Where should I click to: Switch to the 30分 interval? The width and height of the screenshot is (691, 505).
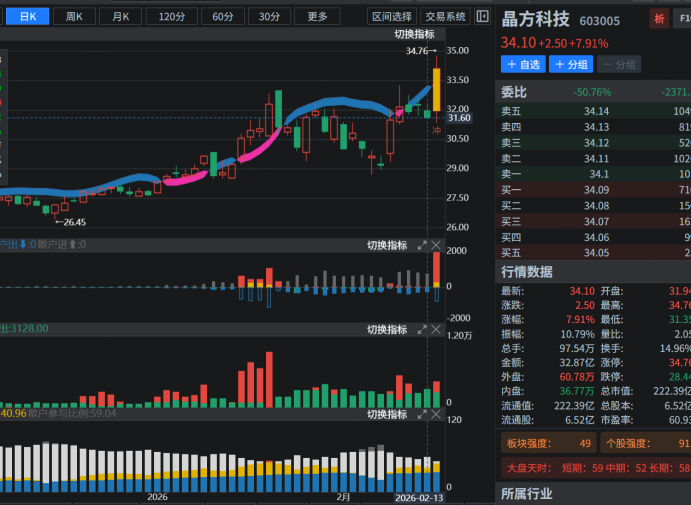269,16
